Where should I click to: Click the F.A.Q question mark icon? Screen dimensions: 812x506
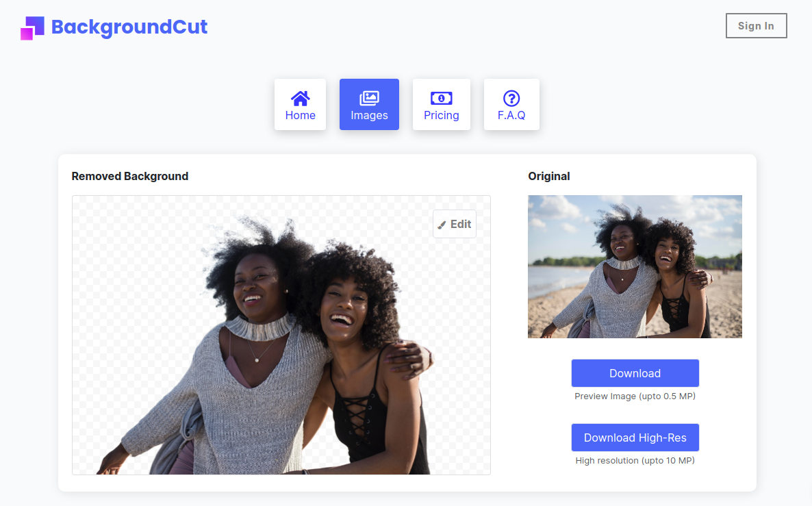click(511, 98)
